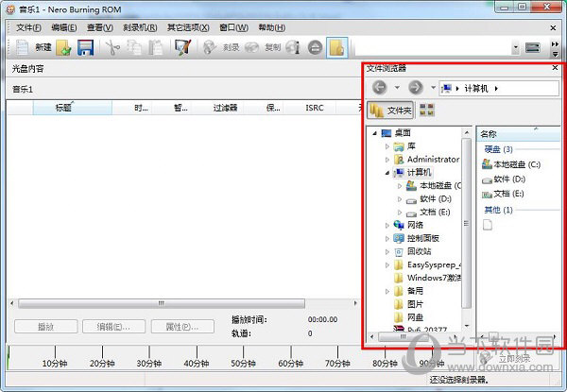Collapse the 桌面 tree node
The width and height of the screenshot is (567, 392).
(x=374, y=133)
